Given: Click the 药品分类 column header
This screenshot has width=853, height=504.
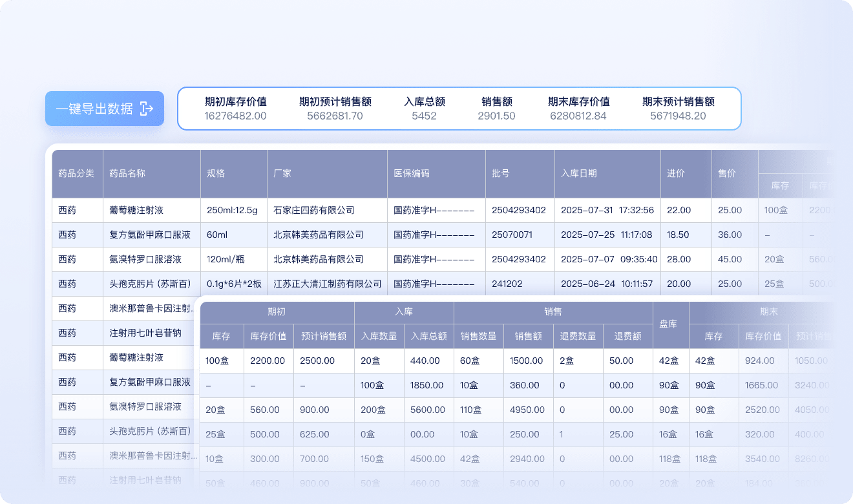Looking at the screenshot, I should pyautogui.click(x=76, y=173).
